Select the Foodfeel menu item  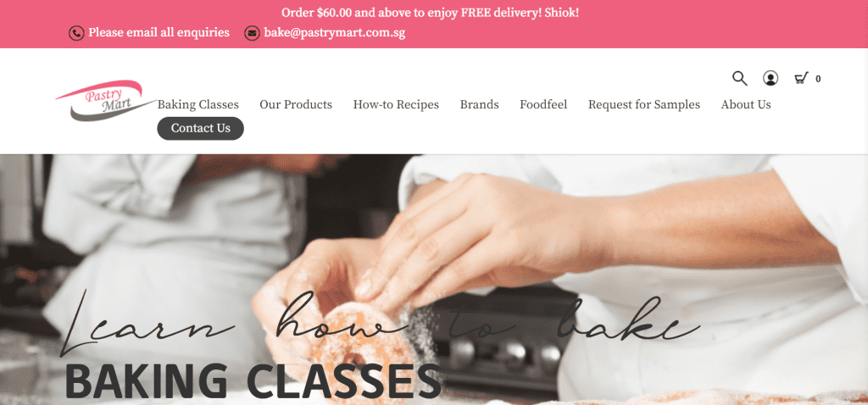[543, 104]
